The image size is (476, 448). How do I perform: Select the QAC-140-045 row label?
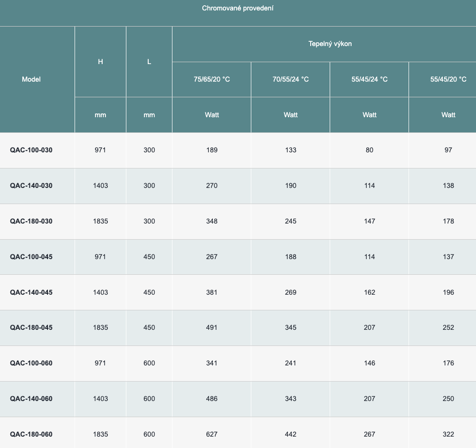[31, 292]
